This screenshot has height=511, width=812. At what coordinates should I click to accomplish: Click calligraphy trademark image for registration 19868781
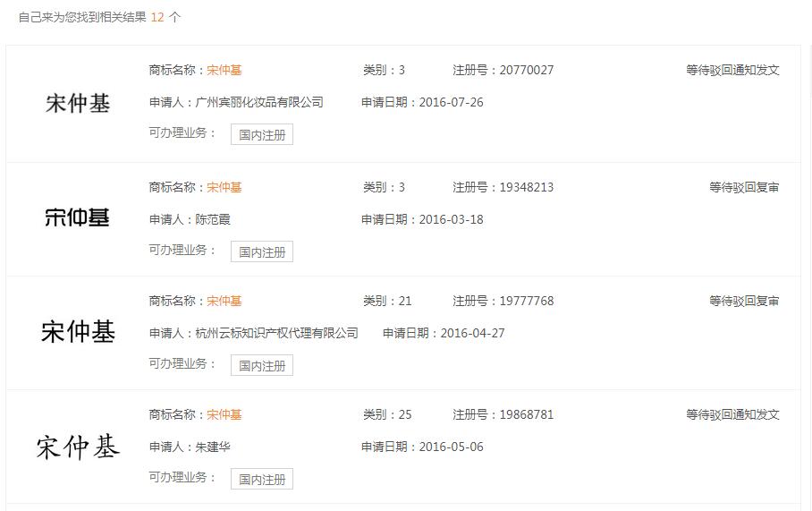pyautogui.click(x=78, y=447)
